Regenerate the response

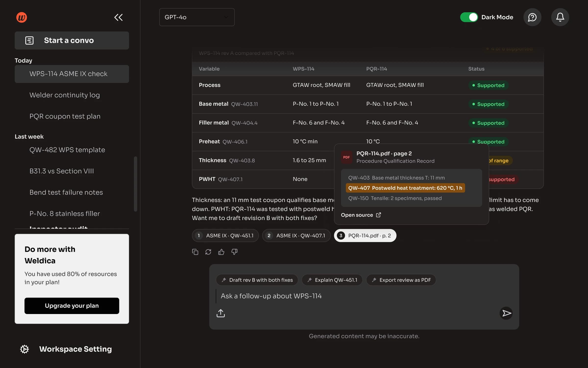click(208, 252)
